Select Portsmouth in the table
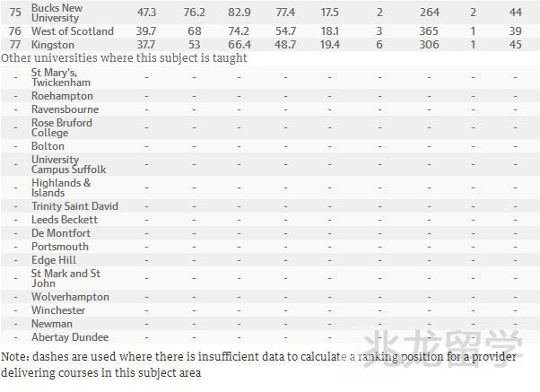Viewport: 540px width, 392px height. [60, 247]
